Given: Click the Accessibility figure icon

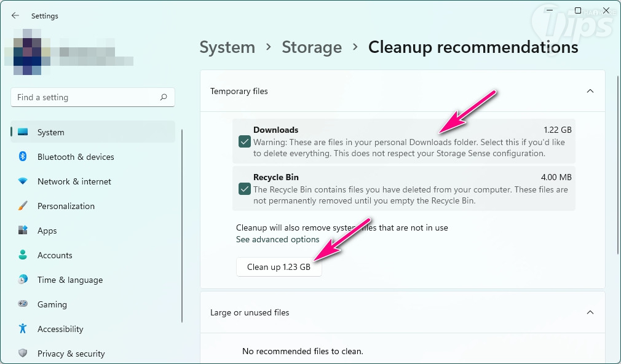Looking at the screenshot, I should (x=23, y=328).
